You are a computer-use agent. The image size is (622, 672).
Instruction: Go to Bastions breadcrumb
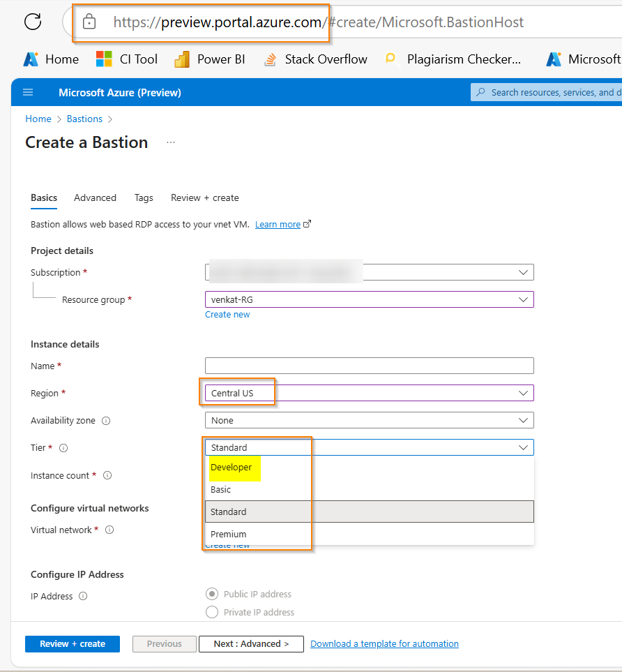tap(84, 119)
